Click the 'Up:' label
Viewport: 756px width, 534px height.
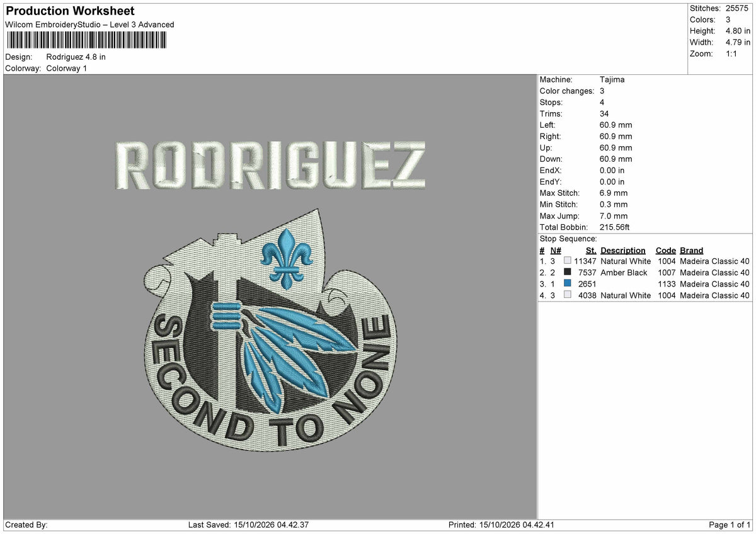click(x=546, y=148)
